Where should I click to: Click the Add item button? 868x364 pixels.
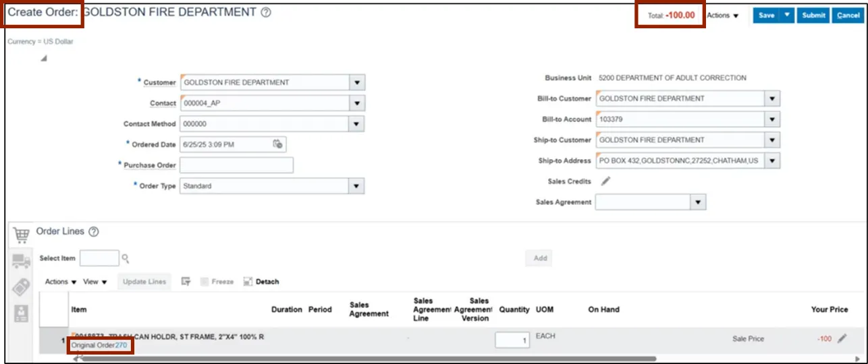coord(541,258)
